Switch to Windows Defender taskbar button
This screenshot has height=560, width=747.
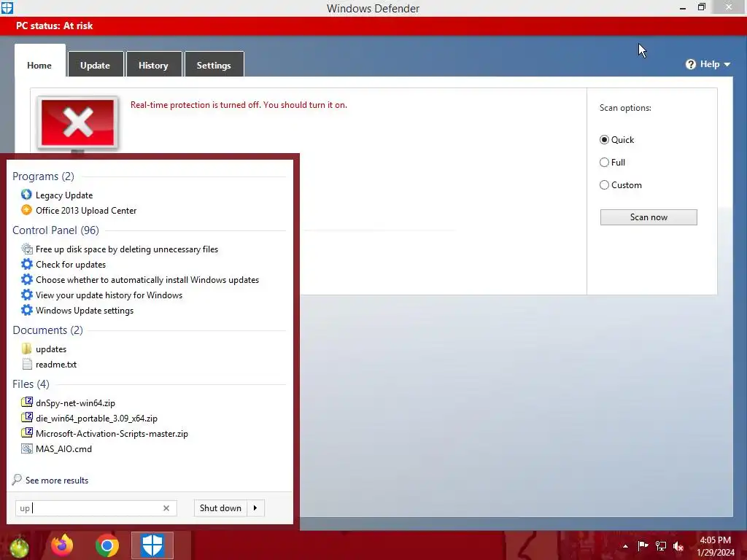tap(152, 545)
